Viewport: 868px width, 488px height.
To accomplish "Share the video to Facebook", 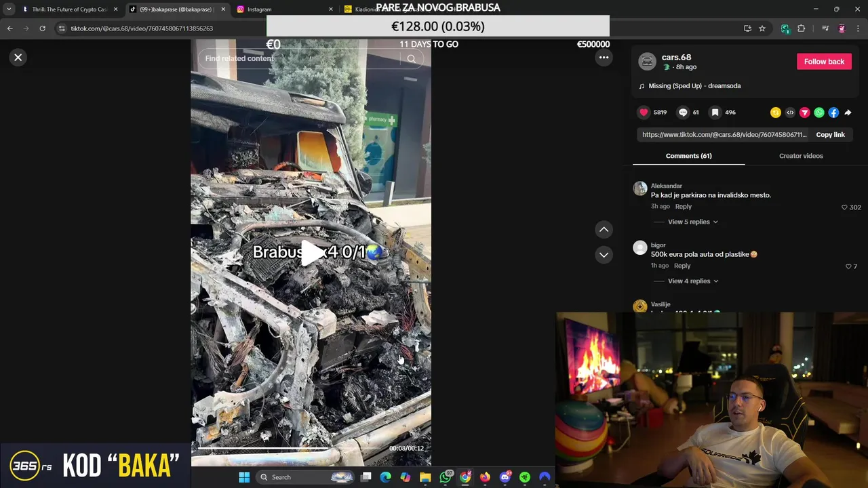I will (x=833, y=113).
